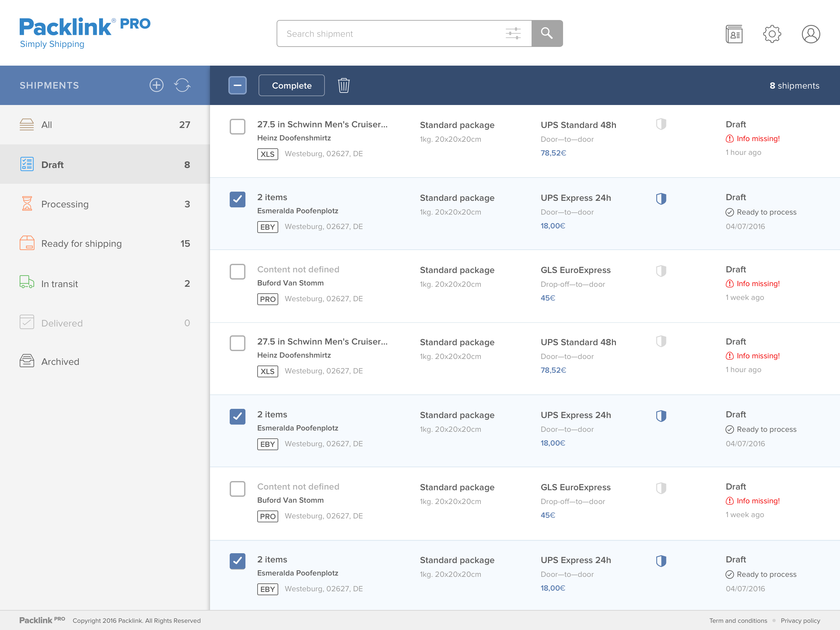
Task: Open the address book icon
Action: click(x=734, y=34)
